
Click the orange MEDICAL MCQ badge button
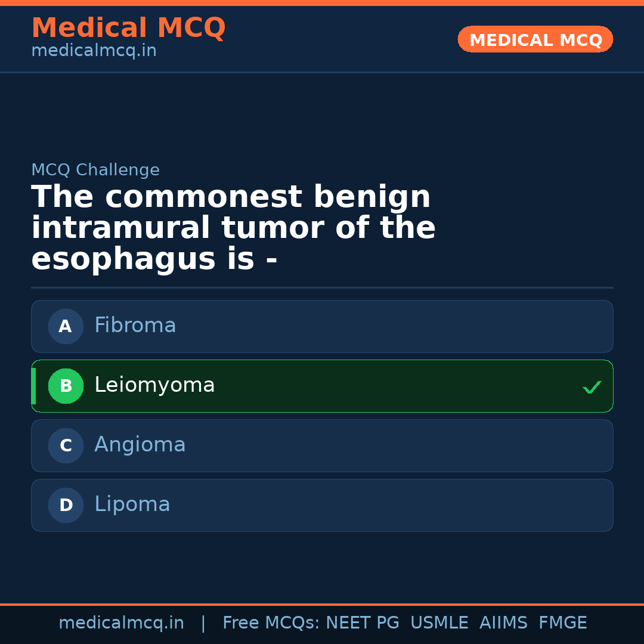click(535, 40)
